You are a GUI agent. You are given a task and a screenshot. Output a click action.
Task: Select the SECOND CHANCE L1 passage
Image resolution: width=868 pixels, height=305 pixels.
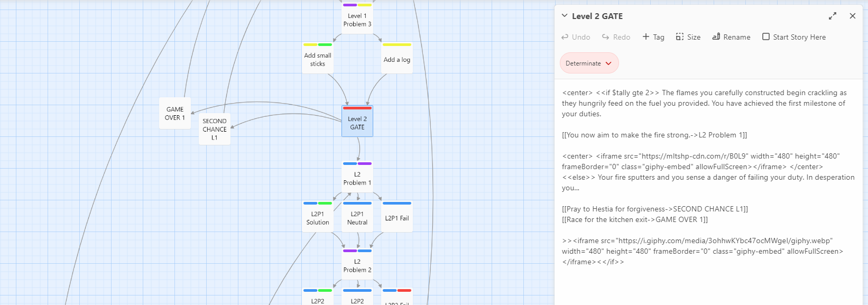coord(215,129)
